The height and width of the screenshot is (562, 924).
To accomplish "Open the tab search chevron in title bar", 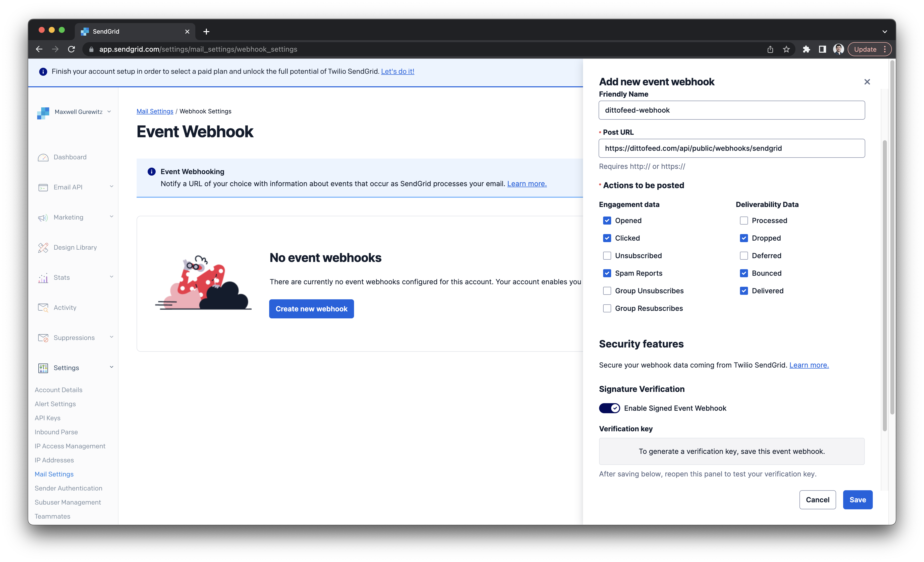I will click(885, 32).
